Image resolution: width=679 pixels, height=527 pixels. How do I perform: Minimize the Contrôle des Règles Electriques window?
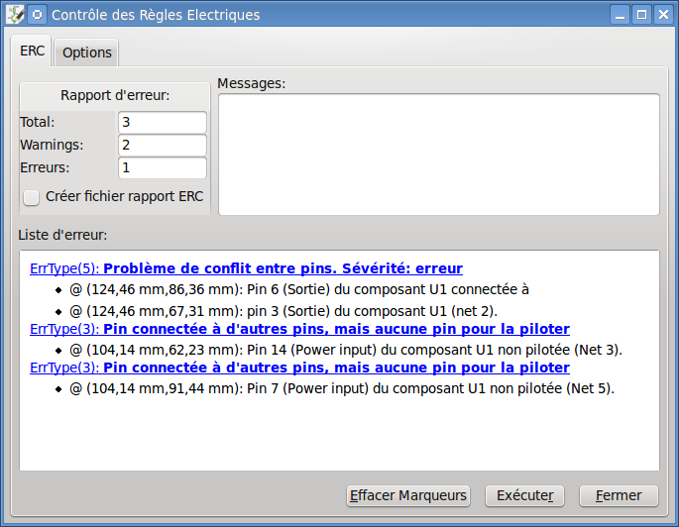621,15
